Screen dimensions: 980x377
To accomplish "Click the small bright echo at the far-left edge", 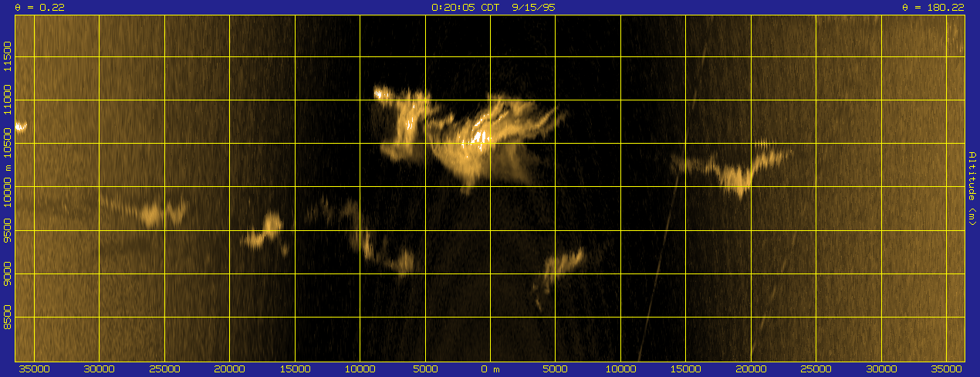I will [x=21, y=126].
